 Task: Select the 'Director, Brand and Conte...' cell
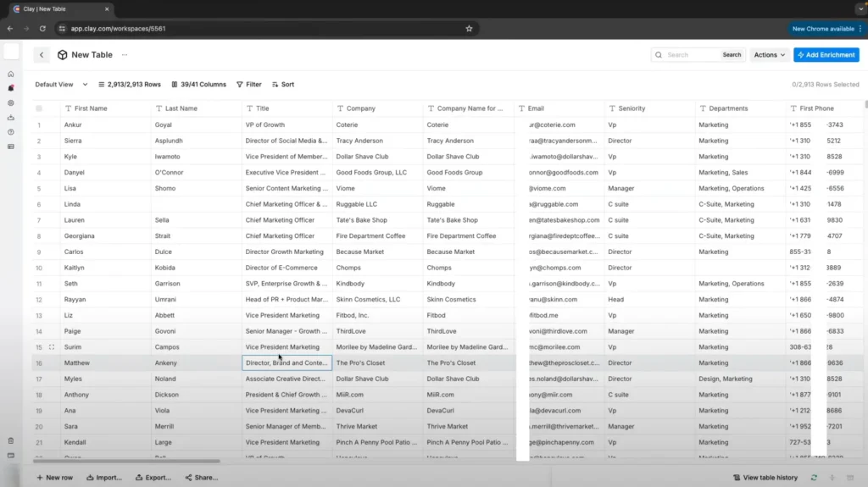pos(287,363)
